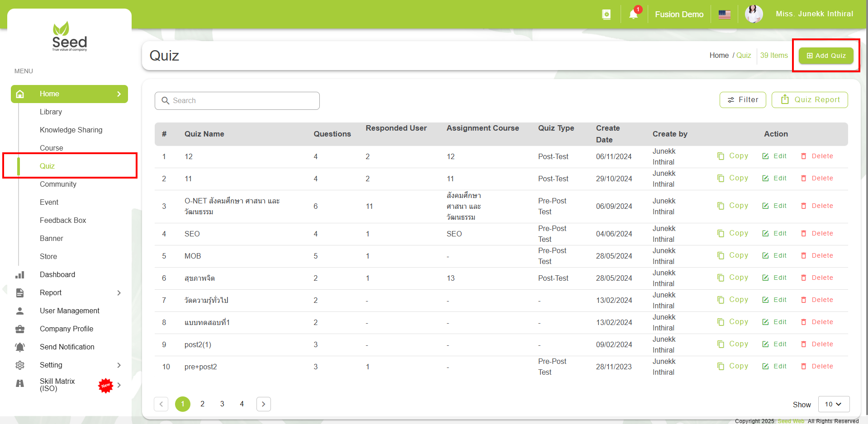Click the Add Quiz button
This screenshot has height=424, width=868.
(825, 56)
